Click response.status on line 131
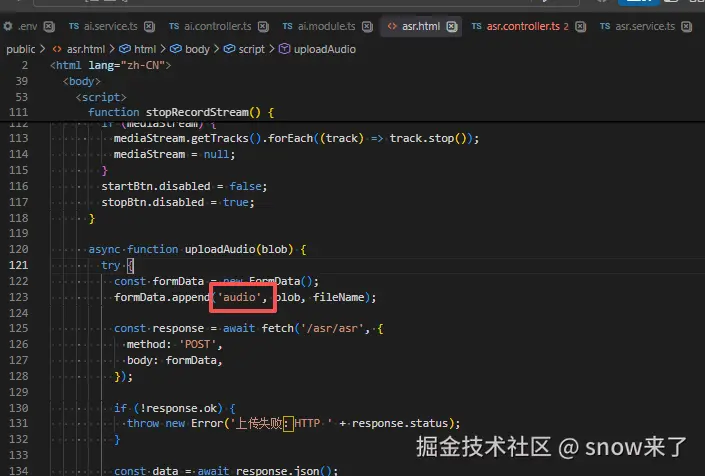The height and width of the screenshot is (476, 705). coord(400,423)
